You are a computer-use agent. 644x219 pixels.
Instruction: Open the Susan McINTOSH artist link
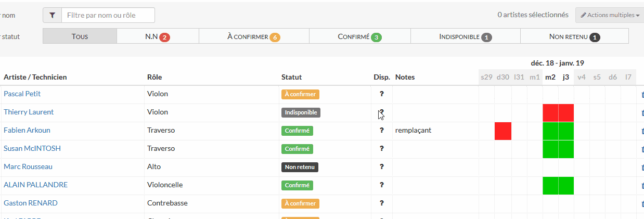click(x=32, y=149)
